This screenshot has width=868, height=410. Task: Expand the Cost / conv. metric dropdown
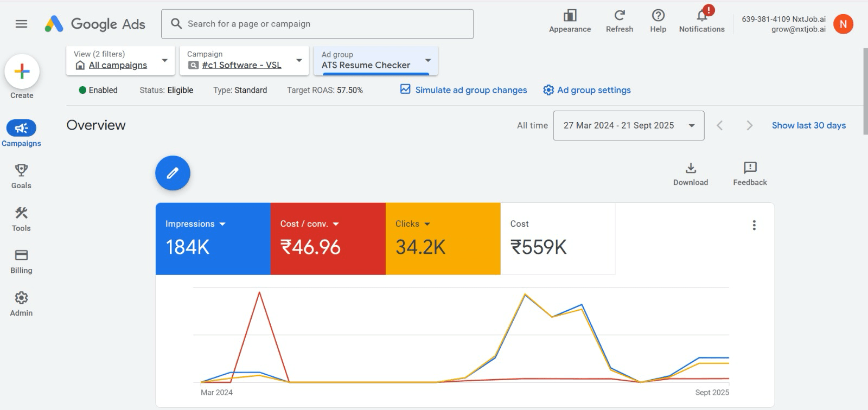[336, 224]
